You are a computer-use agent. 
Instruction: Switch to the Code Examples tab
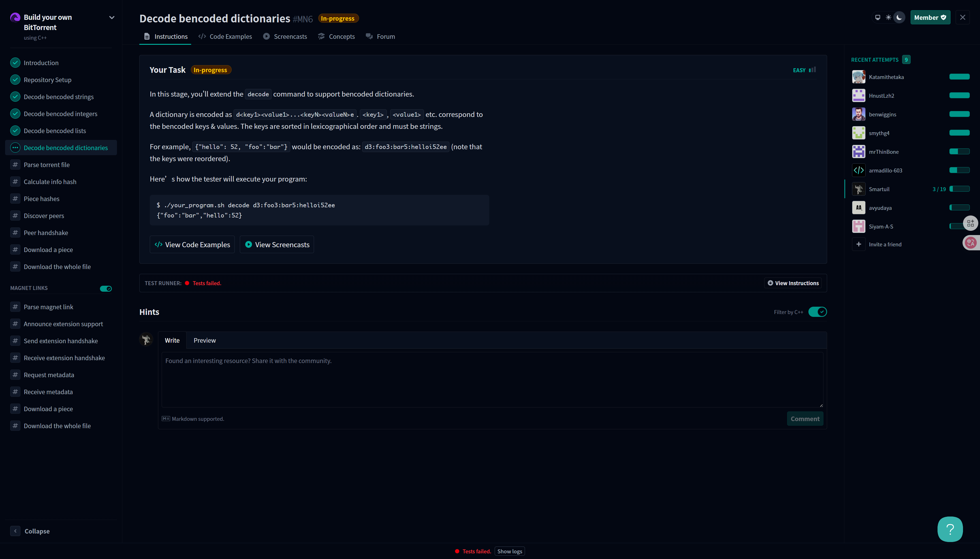(x=225, y=37)
